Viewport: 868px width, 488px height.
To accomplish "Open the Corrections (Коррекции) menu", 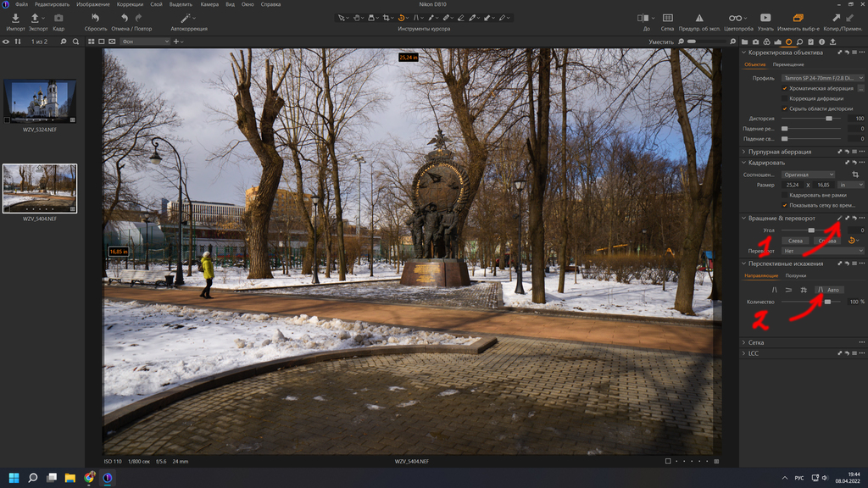I will tap(130, 4).
